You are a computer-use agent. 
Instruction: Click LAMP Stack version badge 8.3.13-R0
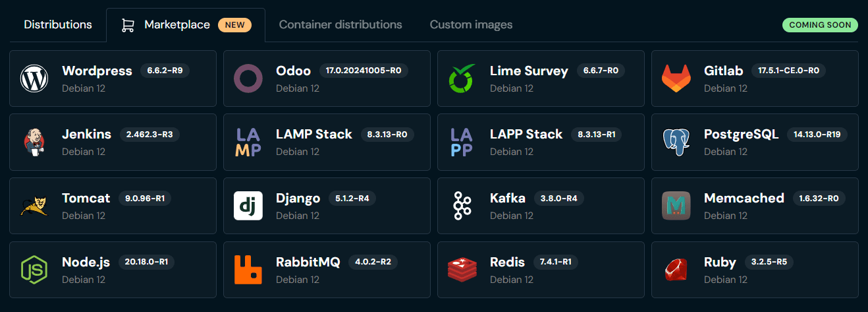point(387,134)
